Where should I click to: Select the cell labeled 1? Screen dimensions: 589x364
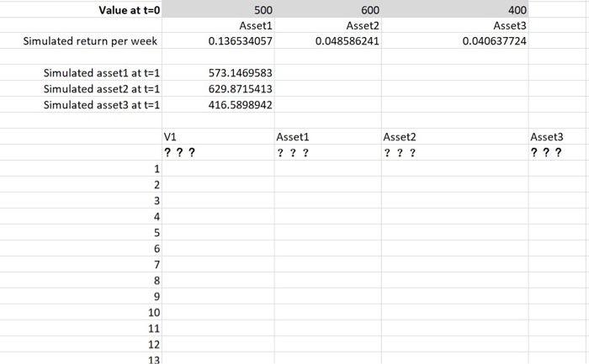pyautogui.click(x=81, y=168)
